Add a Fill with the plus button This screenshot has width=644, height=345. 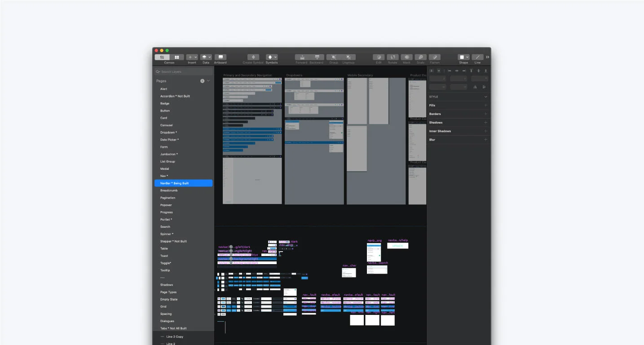coord(485,105)
